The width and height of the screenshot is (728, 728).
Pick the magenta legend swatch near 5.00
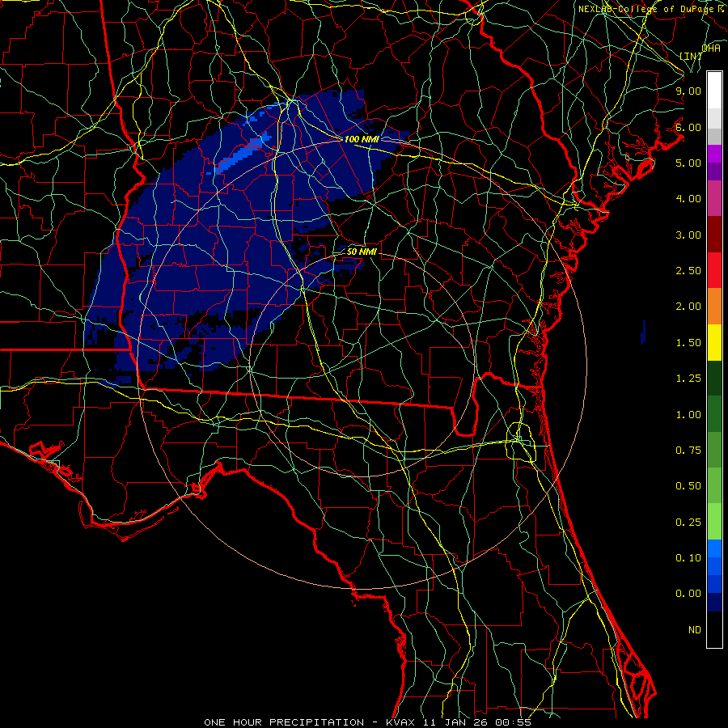pyautogui.click(x=714, y=154)
